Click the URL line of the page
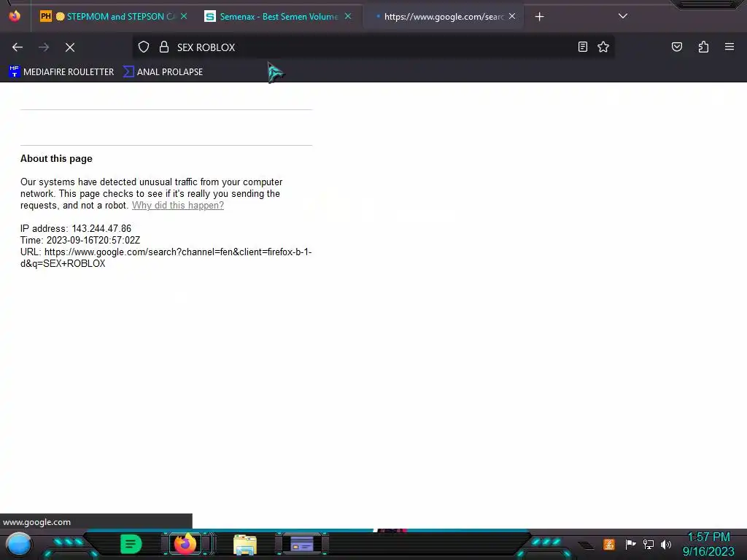 tap(166, 257)
